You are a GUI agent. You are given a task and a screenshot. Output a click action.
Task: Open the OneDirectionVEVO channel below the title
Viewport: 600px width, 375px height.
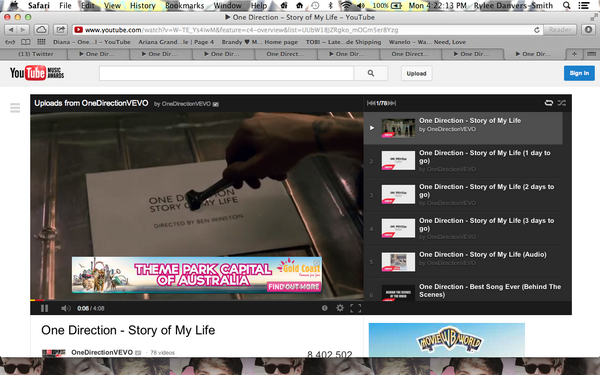coord(102,352)
